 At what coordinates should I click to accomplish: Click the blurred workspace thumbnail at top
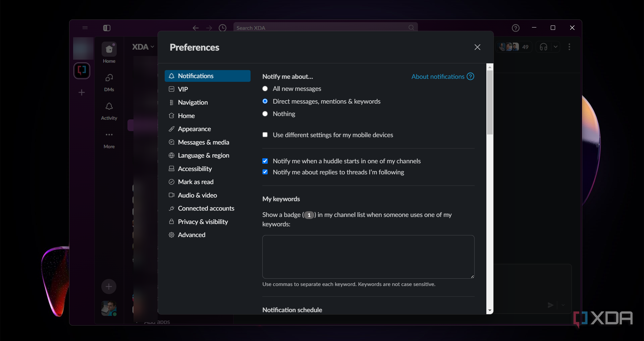(83, 49)
